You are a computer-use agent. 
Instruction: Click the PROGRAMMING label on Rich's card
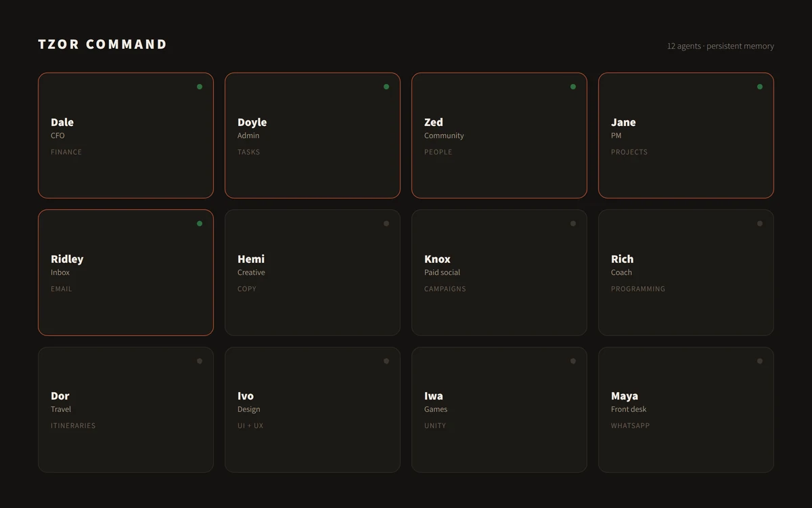pyautogui.click(x=638, y=289)
